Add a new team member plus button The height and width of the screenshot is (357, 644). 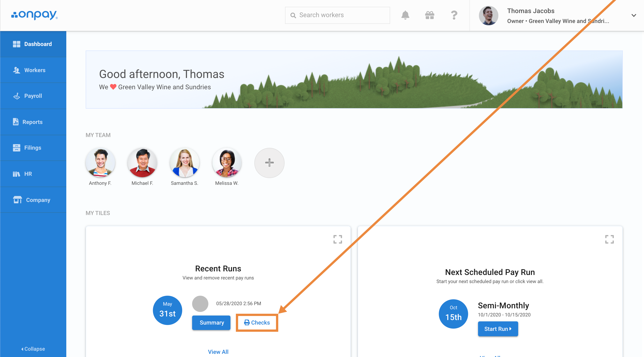(269, 163)
